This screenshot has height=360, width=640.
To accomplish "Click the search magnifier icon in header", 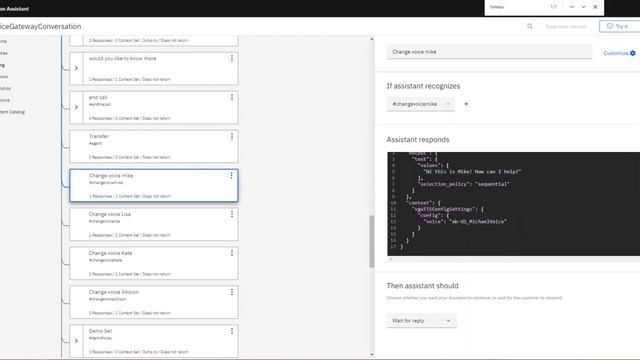I will coord(530,26).
